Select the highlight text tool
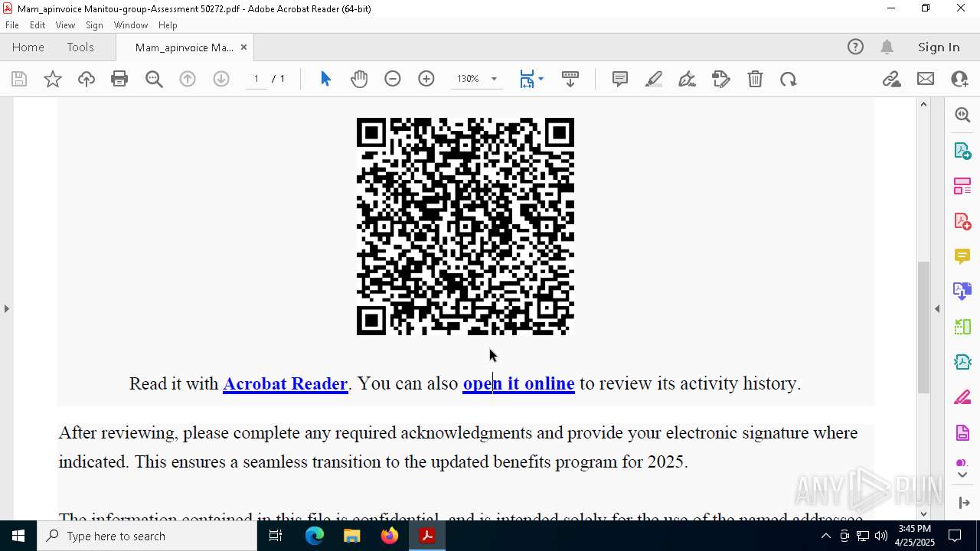The height and width of the screenshot is (551, 980). pyautogui.click(x=654, y=79)
